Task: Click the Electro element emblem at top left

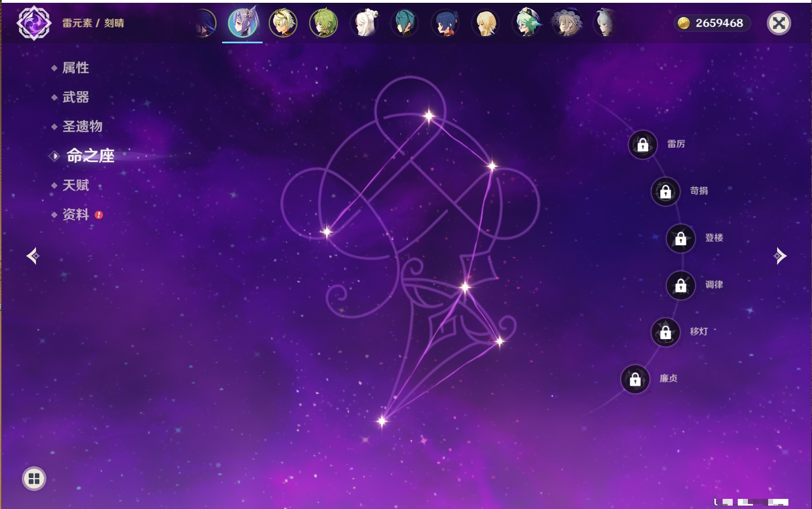Action: (34, 23)
